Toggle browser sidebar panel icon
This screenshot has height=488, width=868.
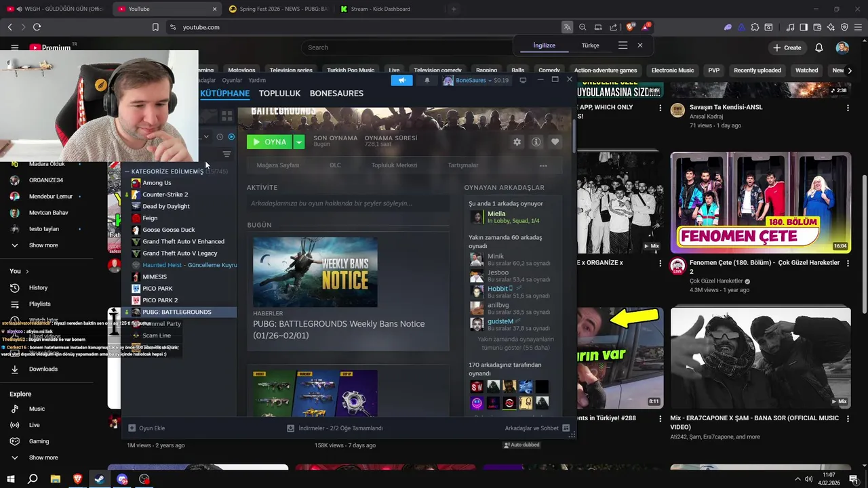click(803, 27)
